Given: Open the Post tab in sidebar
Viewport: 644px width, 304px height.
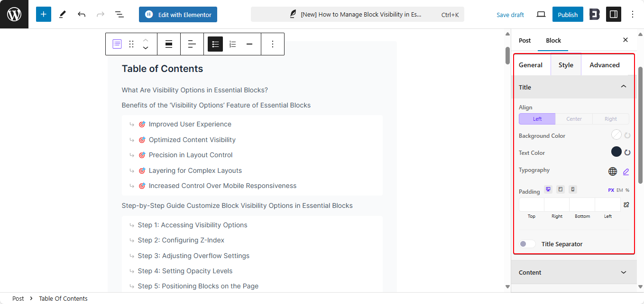Looking at the screenshot, I should (x=524, y=40).
